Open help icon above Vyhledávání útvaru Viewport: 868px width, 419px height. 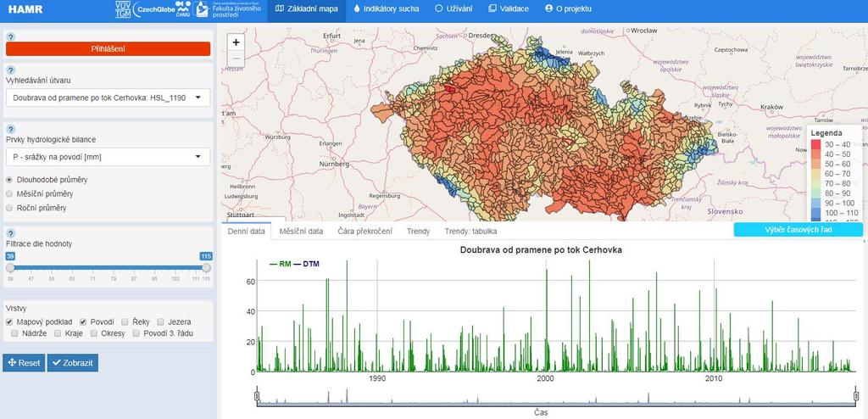pyautogui.click(x=10, y=70)
